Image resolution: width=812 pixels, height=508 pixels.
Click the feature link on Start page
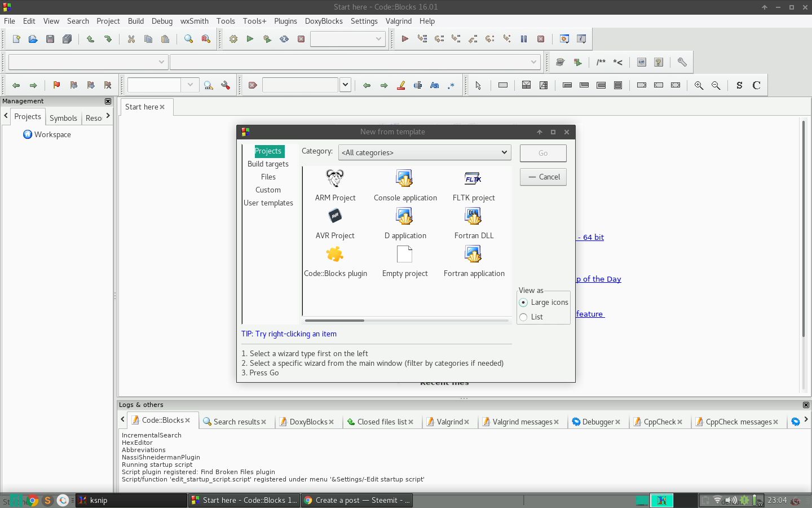(x=590, y=314)
